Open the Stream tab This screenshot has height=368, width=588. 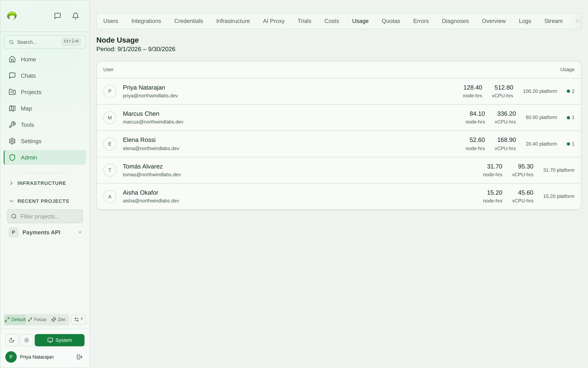[553, 21]
